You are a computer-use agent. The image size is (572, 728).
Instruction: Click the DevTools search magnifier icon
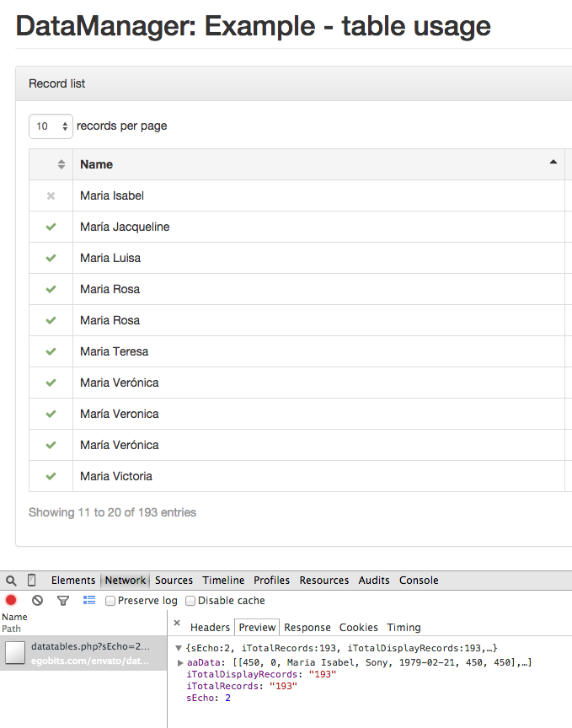tap(11, 581)
